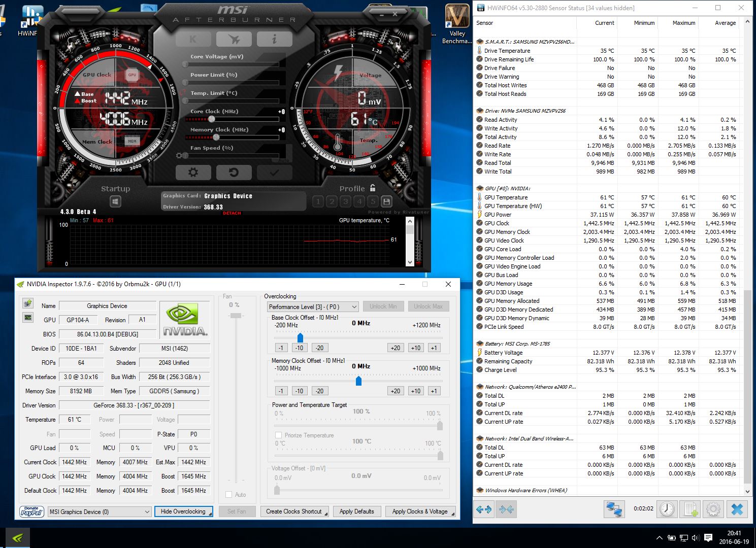756x548 pixels.
Task: Click -10 button under Base Clock Offset
Action: (300, 348)
